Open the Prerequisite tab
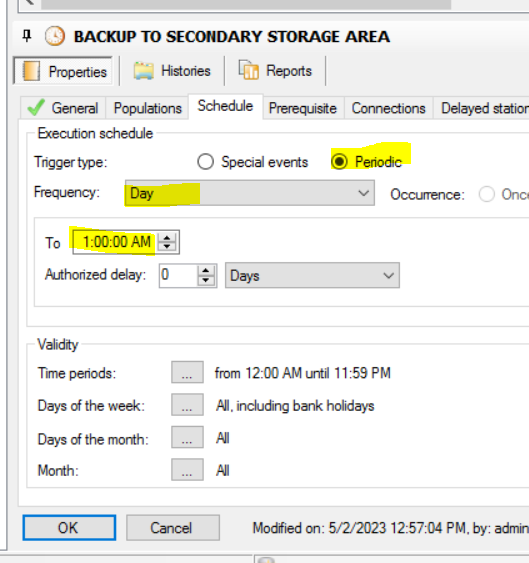This screenshot has height=563, width=529. 302,108
